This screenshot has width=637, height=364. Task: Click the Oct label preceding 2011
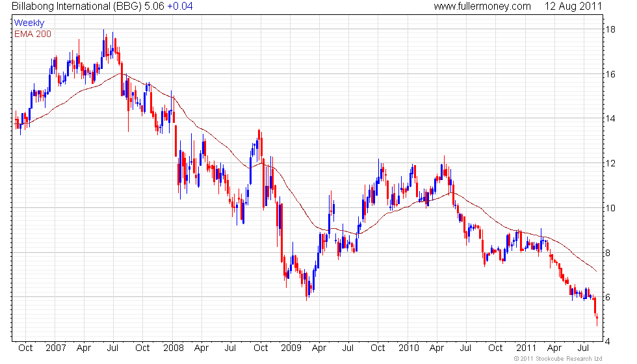(495, 348)
